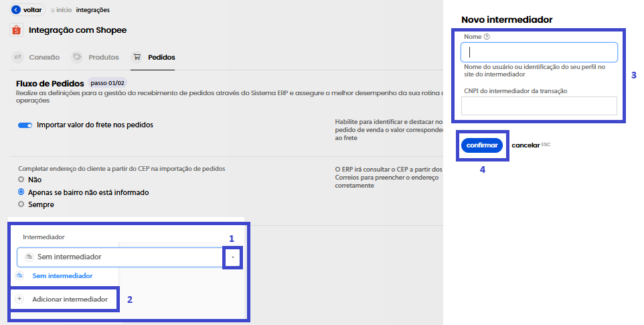Viewport: 644px width, 325px height.
Task: Click the CNPJ do intermediador input field
Action: click(x=539, y=106)
